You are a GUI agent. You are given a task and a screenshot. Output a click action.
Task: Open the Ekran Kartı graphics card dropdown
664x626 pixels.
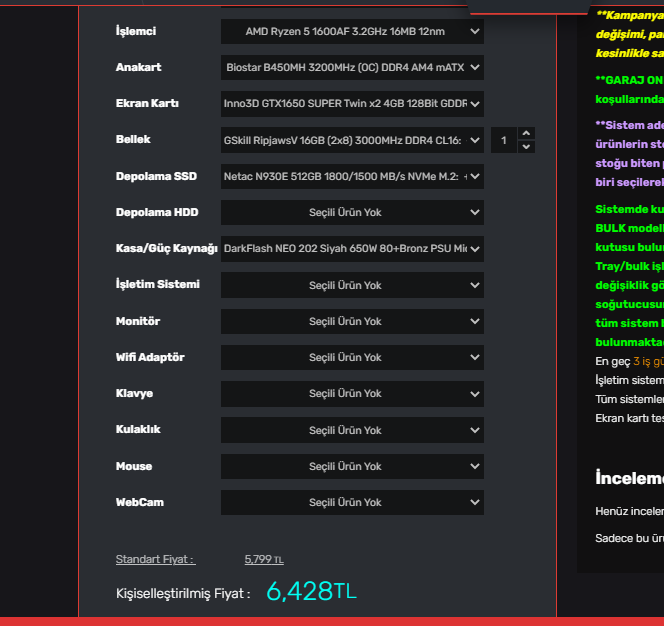point(352,104)
